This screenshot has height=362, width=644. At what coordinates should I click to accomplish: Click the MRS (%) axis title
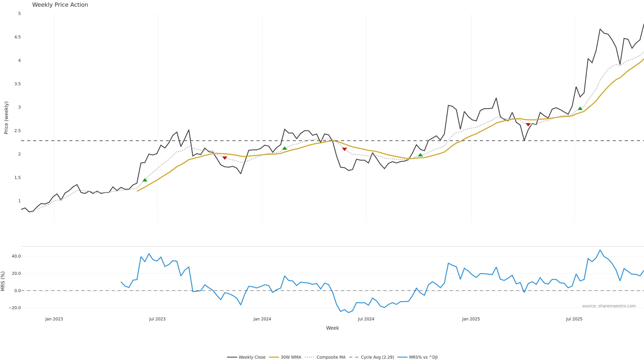3,281
